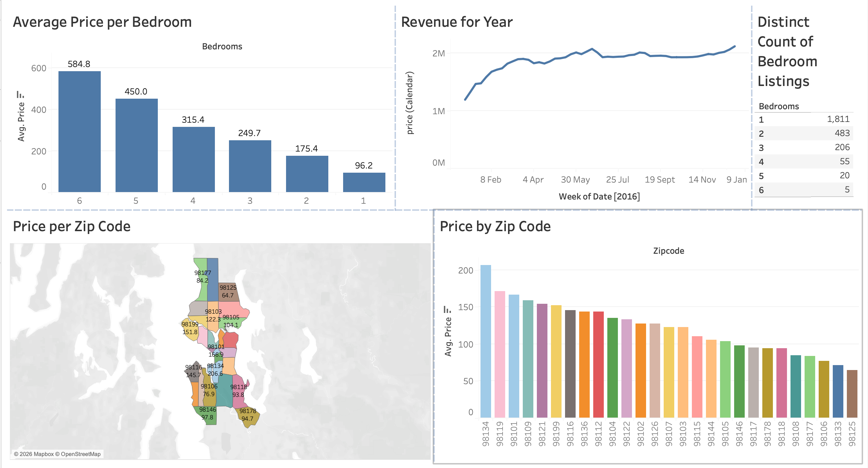Select the 6 bedroom row in listings table
This screenshot has height=468, width=868.
[804, 190]
